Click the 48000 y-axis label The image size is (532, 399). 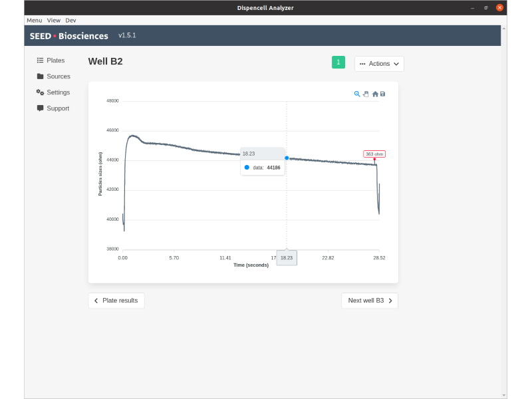[112, 101]
